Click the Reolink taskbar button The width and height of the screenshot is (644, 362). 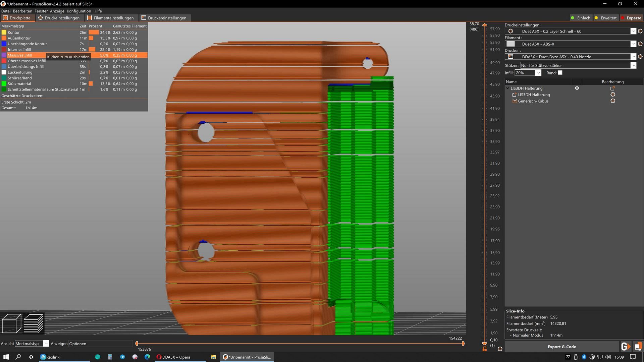point(65,357)
